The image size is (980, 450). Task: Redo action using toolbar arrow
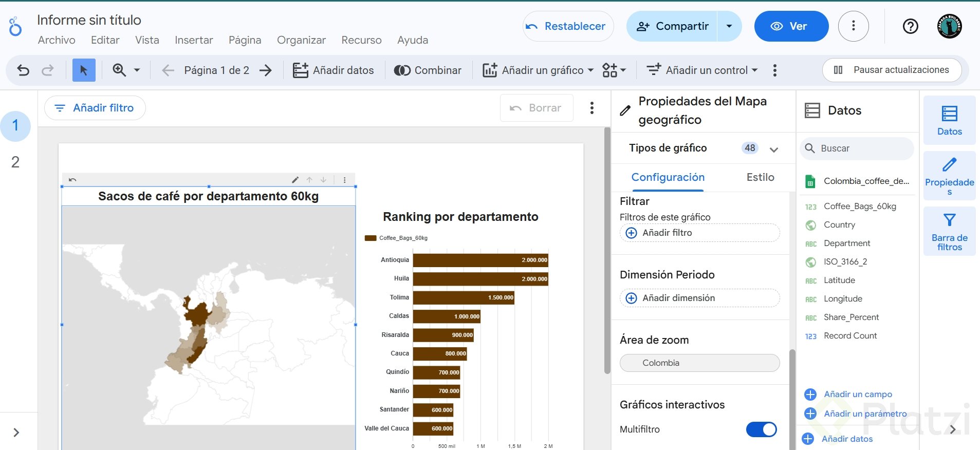48,70
